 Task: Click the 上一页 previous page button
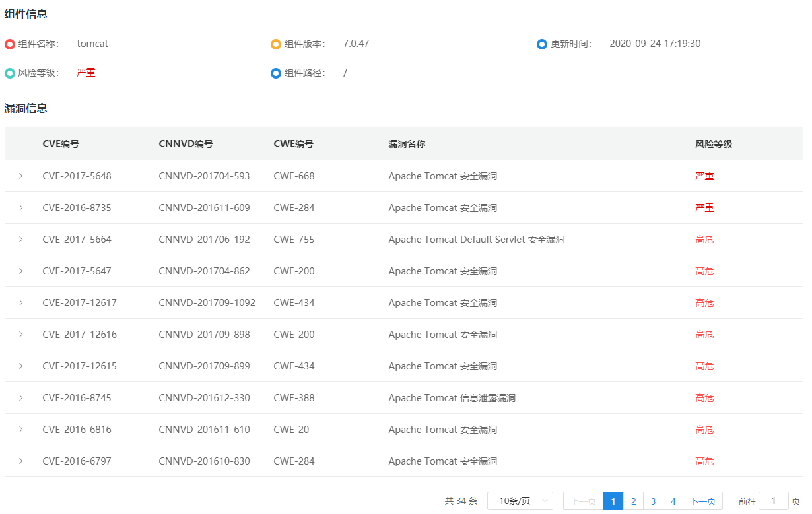point(583,501)
